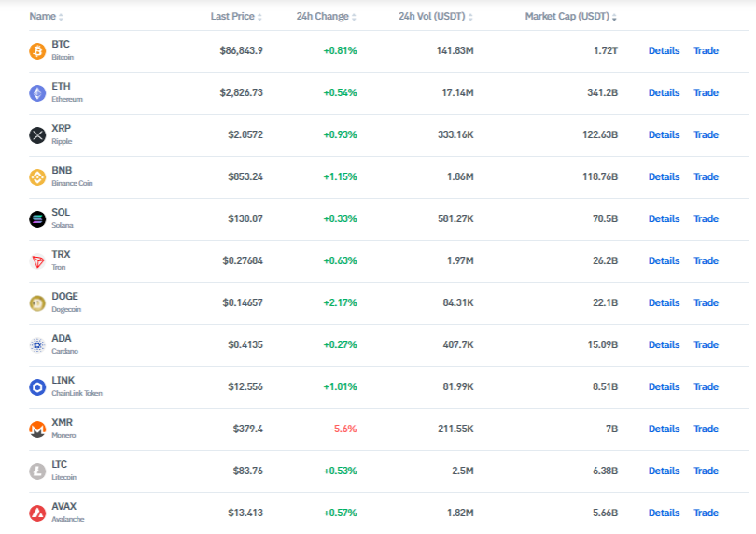Open Details for DOGE
The width and height of the screenshot is (756, 534).
coord(664,302)
